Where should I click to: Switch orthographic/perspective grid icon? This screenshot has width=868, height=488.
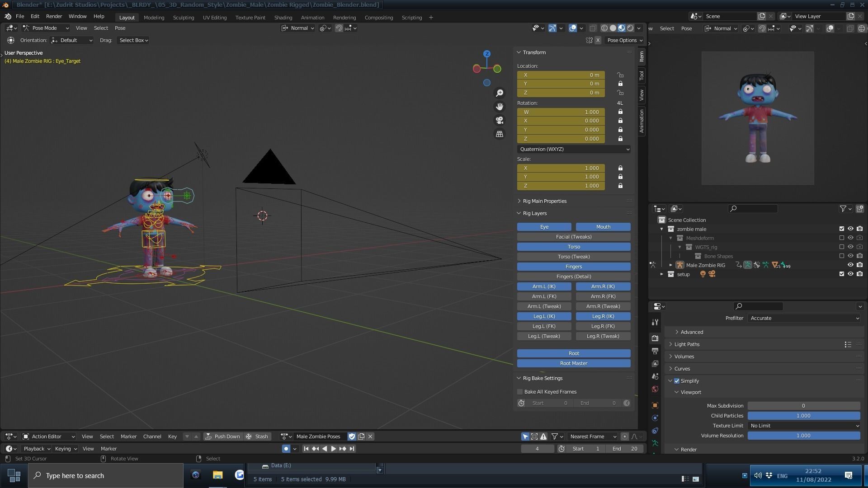click(x=500, y=134)
